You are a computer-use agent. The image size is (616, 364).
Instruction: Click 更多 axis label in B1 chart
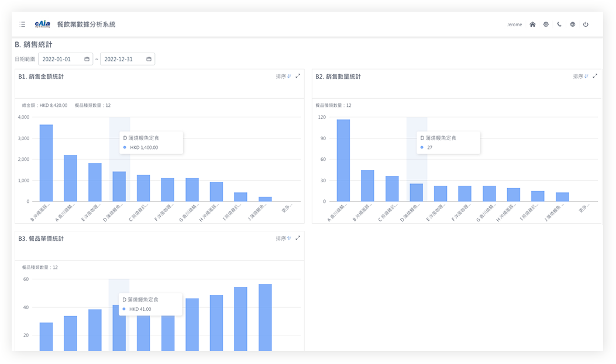pos(287,209)
